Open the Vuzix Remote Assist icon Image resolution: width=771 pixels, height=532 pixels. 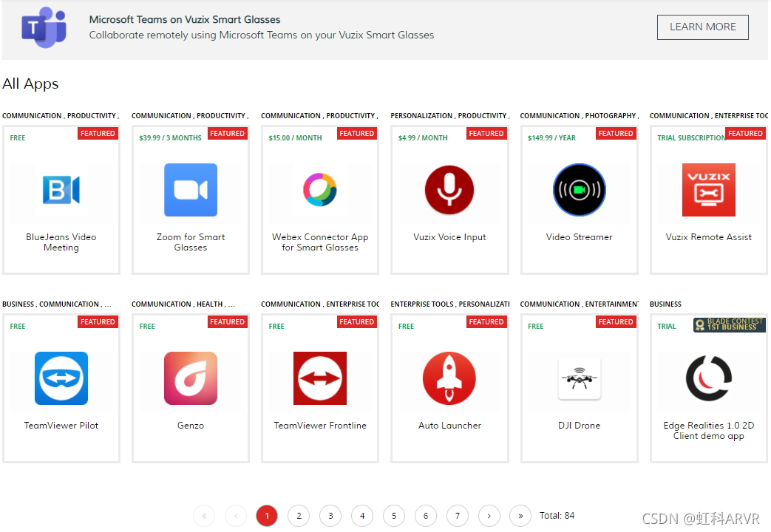tap(709, 190)
